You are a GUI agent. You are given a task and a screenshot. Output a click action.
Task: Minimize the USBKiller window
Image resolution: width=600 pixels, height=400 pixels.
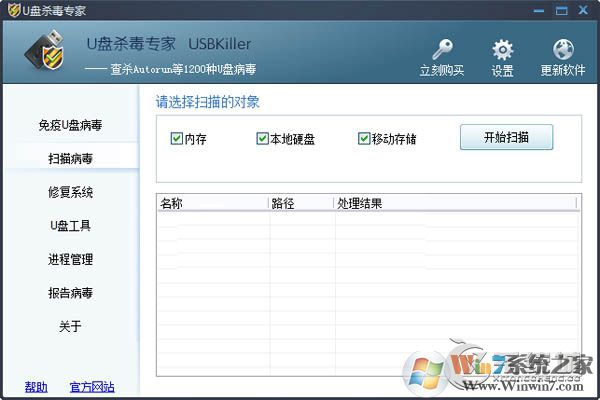pos(539,11)
